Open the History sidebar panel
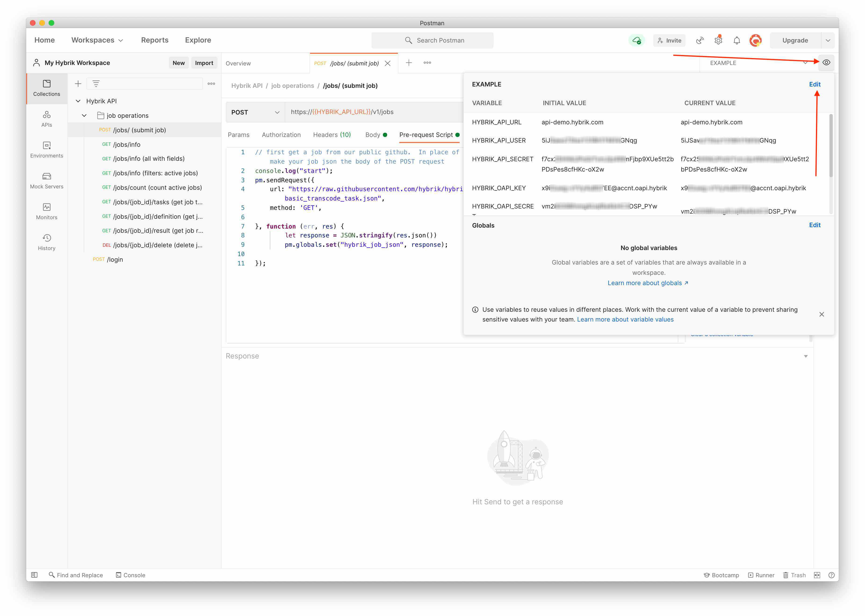 pos(46,242)
